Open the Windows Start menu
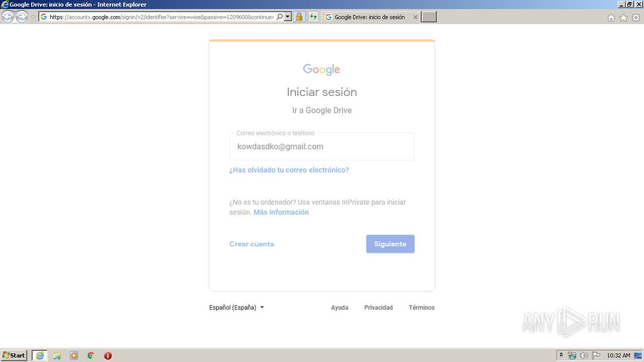Image resolution: width=644 pixels, height=362 pixels. click(x=14, y=355)
